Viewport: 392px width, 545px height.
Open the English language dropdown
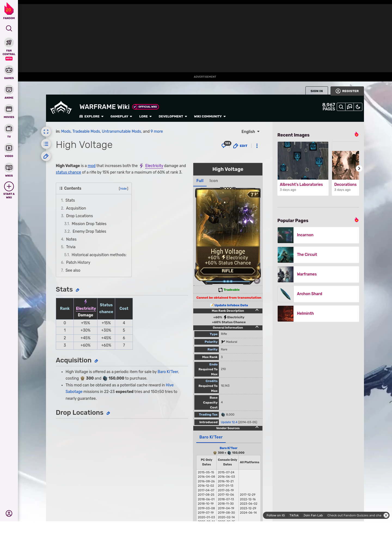pos(250,132)
